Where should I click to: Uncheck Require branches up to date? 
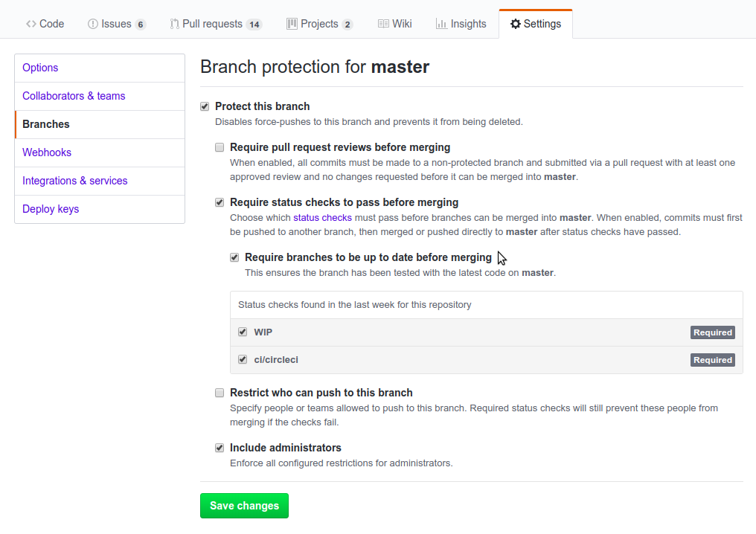point(234,257)
